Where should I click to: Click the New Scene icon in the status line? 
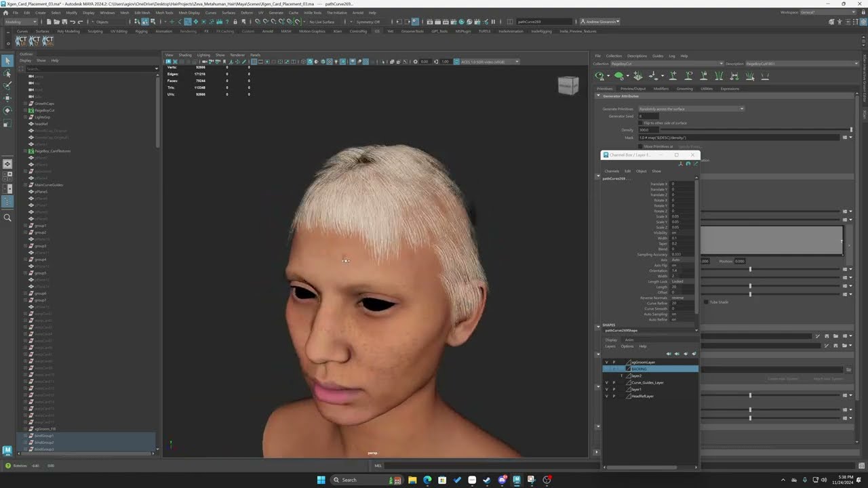[49, 22]
